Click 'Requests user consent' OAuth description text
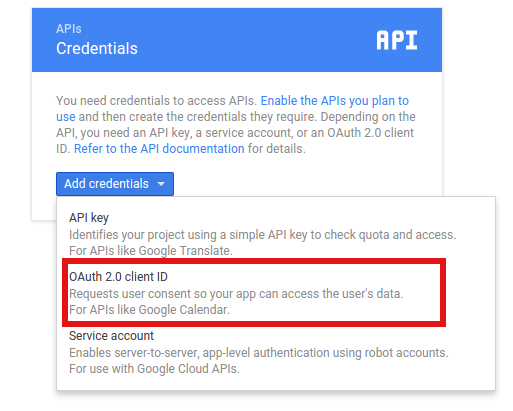 click(x=236, y=294)
